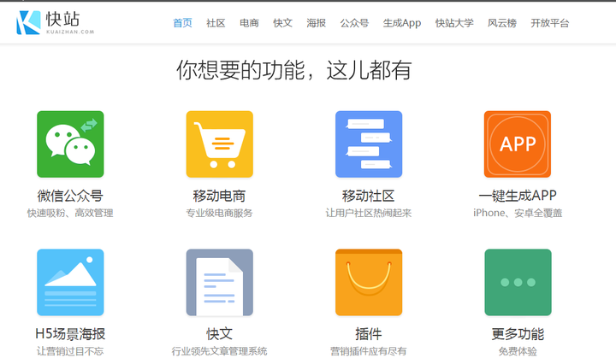Click the 移动电商 title link
The image size is (616, 364).
[x=219, y=196]
